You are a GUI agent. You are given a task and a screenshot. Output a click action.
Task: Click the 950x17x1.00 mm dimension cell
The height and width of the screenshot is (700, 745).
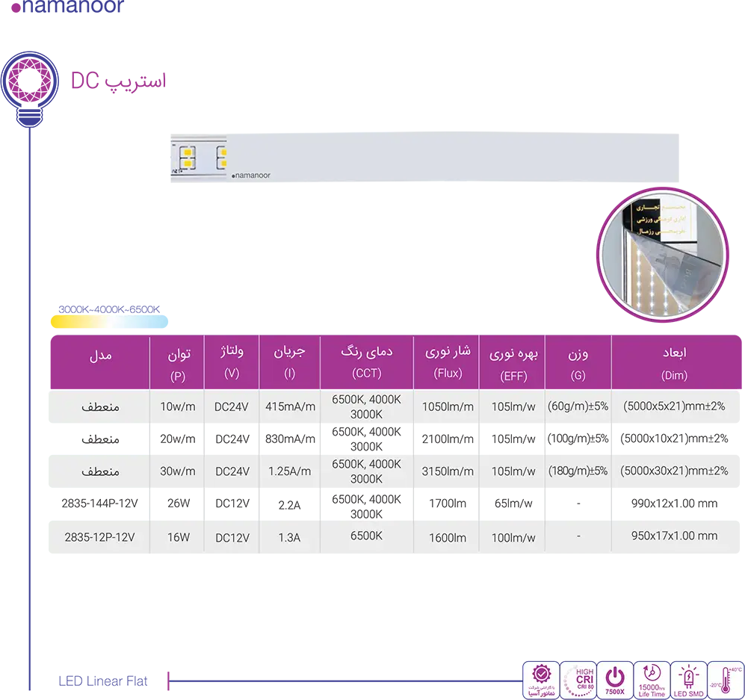[675, 536]
